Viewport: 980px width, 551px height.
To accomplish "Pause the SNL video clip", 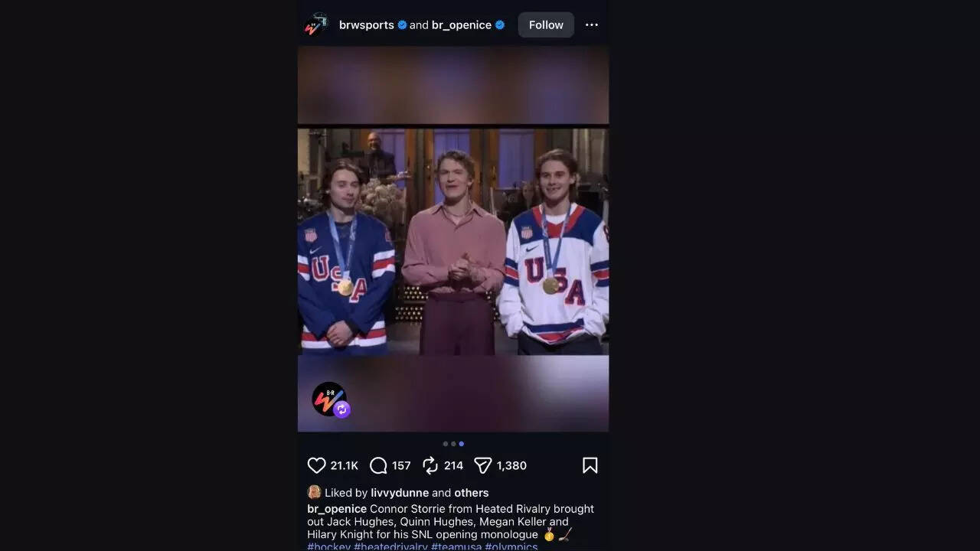I will click(x=453, y=241).
